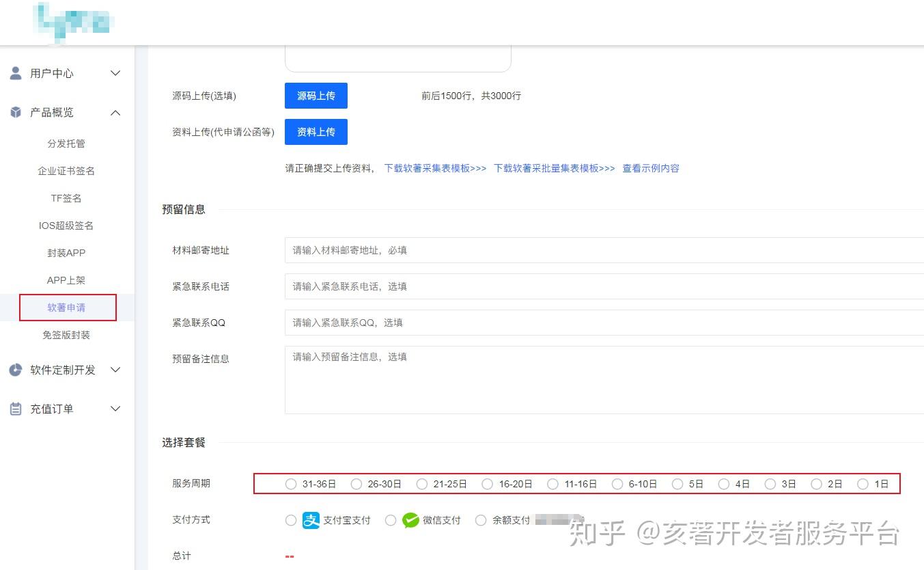Screen dimensions: 924x570
Task: Choose 微信支付 payment method
Action: (x=391, y=520)
